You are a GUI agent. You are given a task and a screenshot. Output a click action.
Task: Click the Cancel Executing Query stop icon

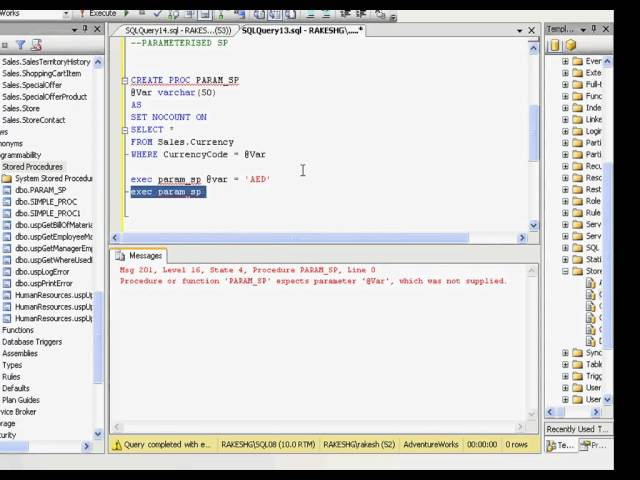[x=142, y=13]
